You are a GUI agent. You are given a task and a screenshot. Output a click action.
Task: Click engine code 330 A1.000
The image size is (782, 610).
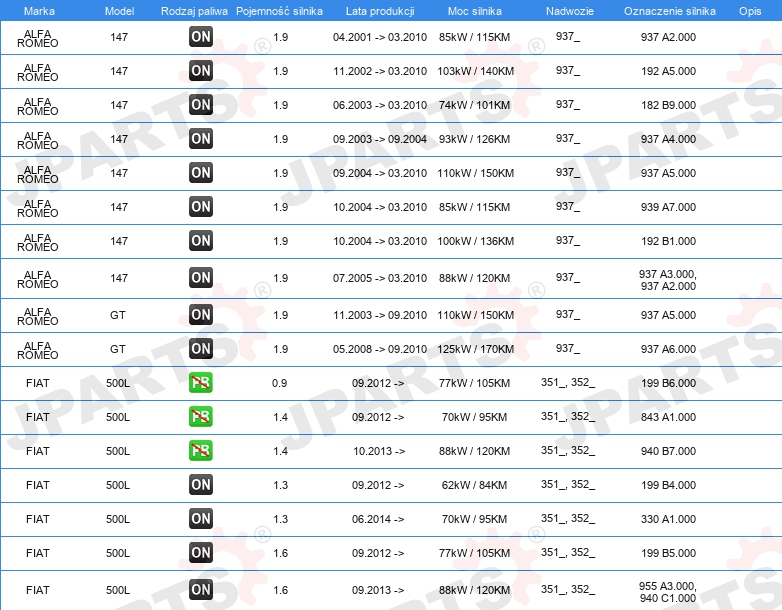(668, 519)
